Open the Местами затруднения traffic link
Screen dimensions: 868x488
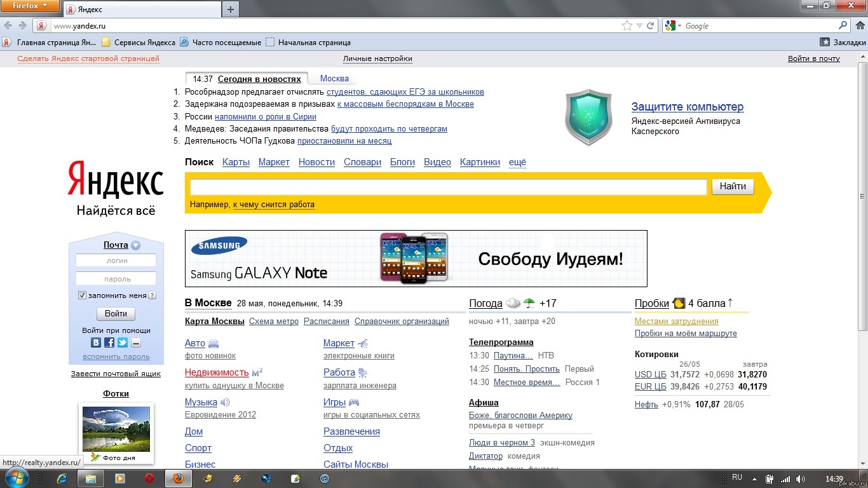point(677,322)
